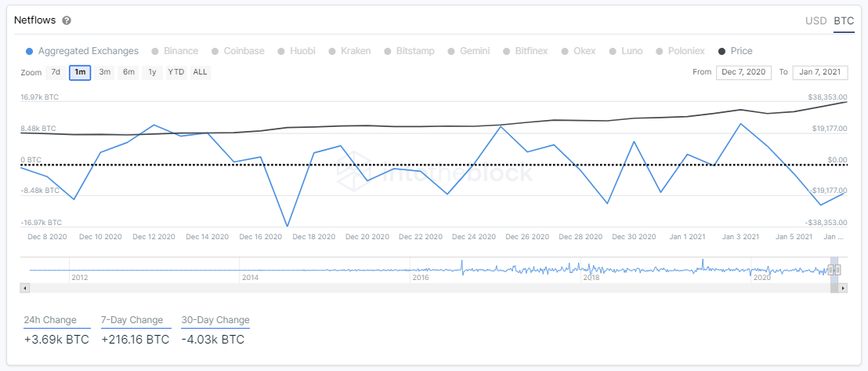Screen dimensions: 868x371
Task: Choose the 3m zoom button
Action: point(104,73)
